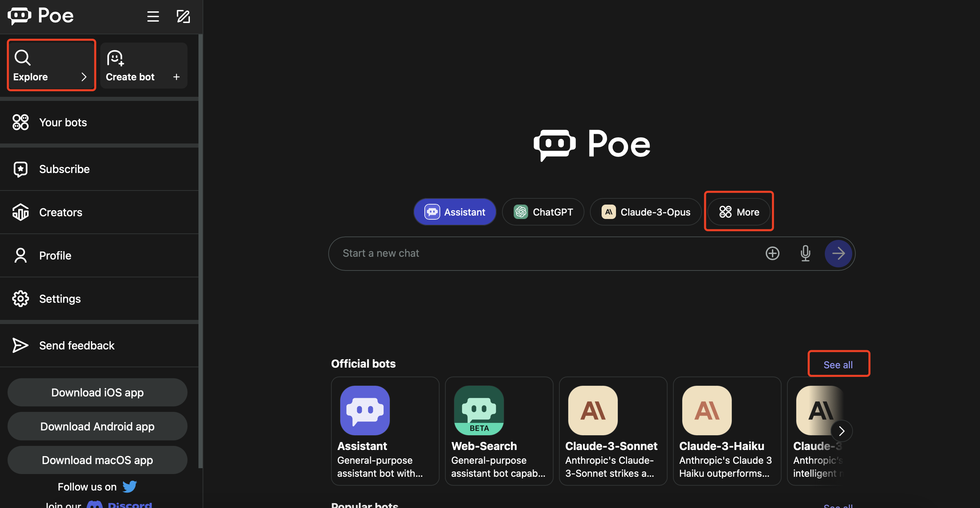This screenshot has height=508, width=980.
Task: Click the Twitter bird icon
Action: (x=129, y=486)
